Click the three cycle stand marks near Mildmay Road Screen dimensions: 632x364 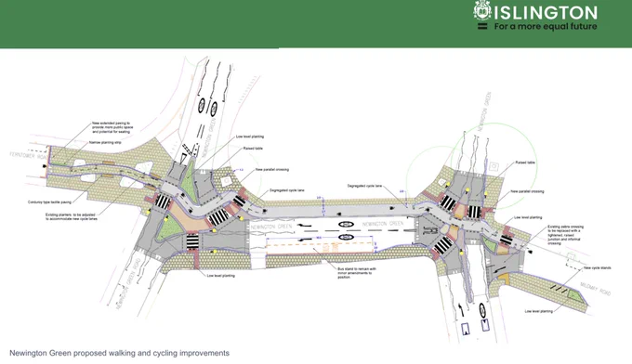(x=559, y=288)
